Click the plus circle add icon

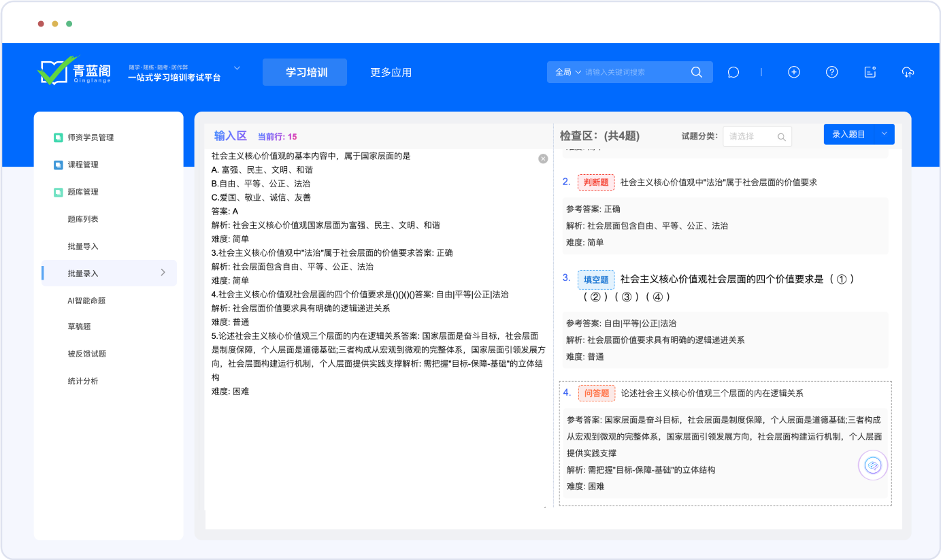pos(793,72)
